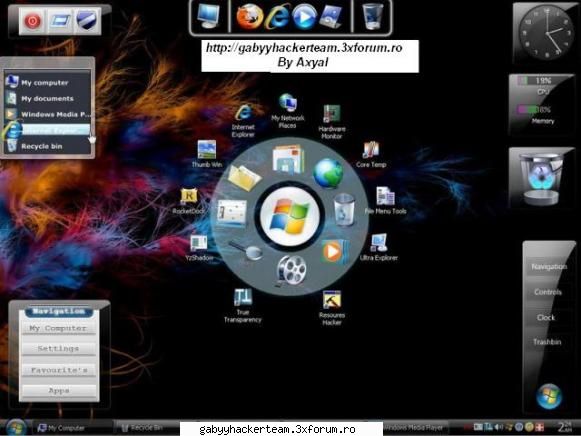The image size is (581, 436).
Task: Click the trash can widget on right
Action: [541, 179]
